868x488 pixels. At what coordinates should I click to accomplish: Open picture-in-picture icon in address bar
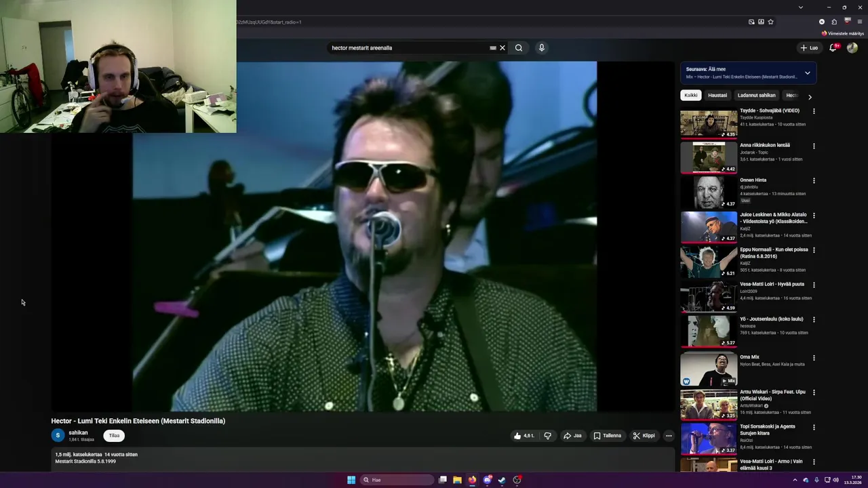point(751,22)
